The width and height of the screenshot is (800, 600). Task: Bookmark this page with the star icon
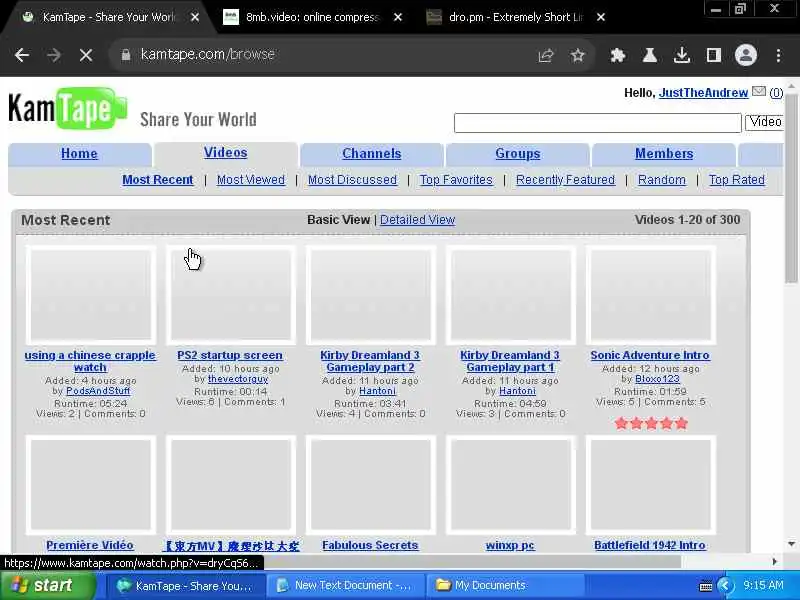coord(578,55)
